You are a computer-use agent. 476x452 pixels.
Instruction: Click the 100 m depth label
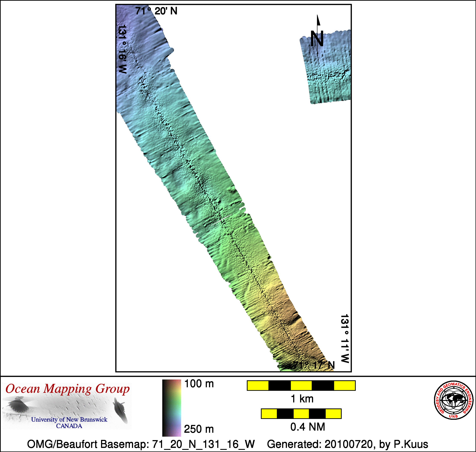[x=199, y=384]
